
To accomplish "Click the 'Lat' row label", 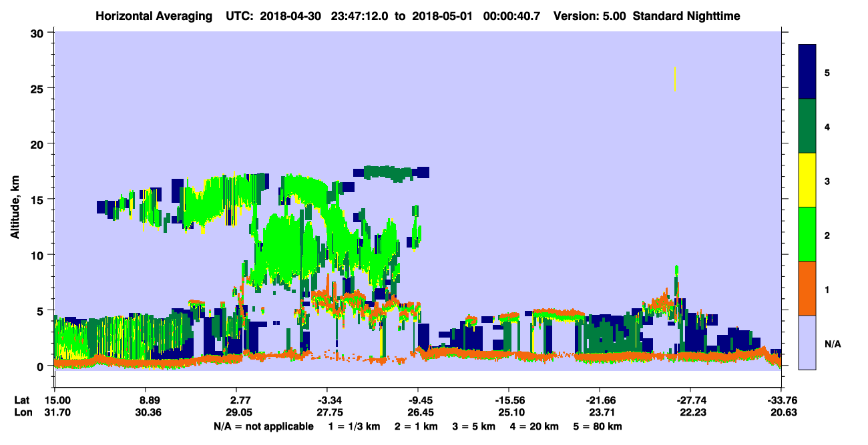I will 22,400.
